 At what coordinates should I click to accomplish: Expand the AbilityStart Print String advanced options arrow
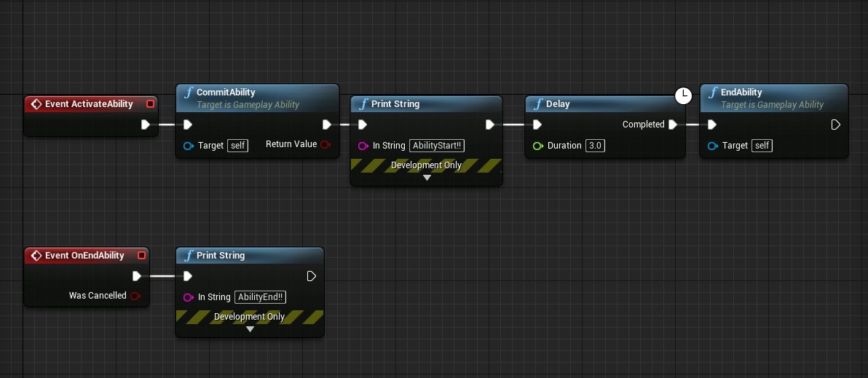pyautogui.click(x=427, y=178)
